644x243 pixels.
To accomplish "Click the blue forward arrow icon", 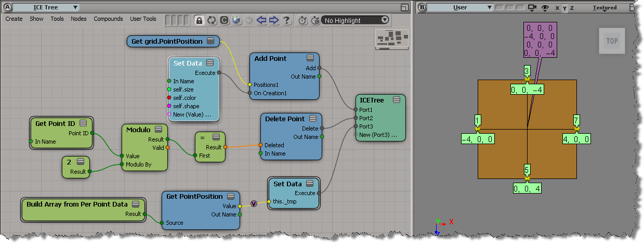I will [x=274, y=20].
